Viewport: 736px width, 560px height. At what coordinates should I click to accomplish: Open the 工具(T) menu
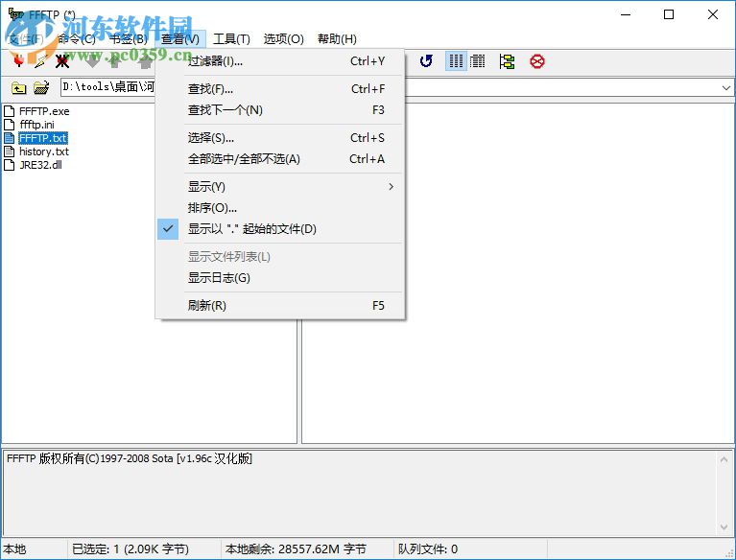coord(231,39)
